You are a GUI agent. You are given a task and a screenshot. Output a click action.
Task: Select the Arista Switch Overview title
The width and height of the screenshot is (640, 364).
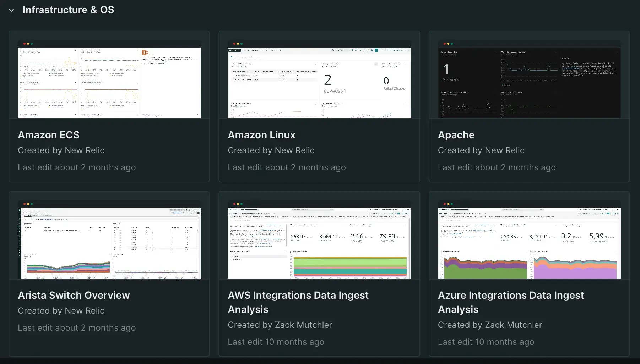click(74, 295)
